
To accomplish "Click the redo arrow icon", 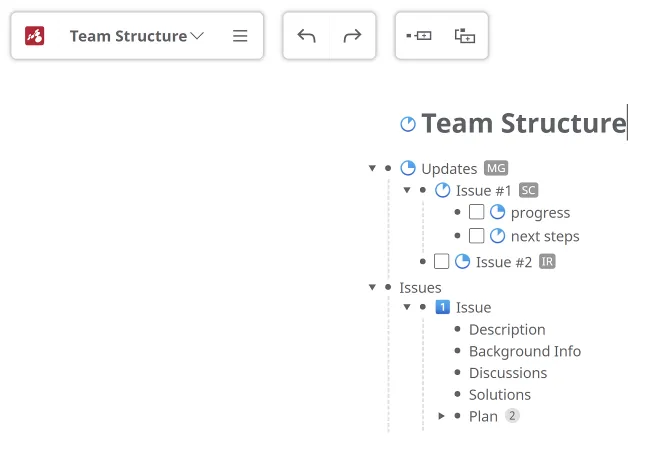I will click(352, 36).
